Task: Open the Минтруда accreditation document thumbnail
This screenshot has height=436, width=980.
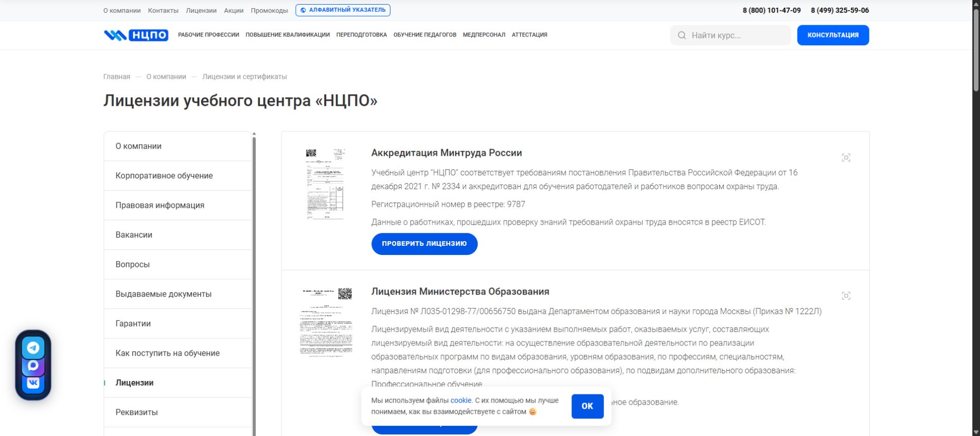Action: tap(325, 184)
